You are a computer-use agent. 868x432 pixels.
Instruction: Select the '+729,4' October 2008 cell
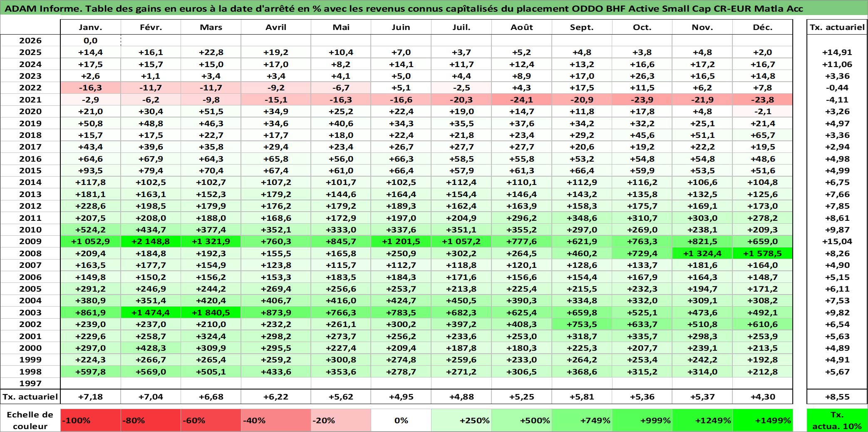point(642,253)
